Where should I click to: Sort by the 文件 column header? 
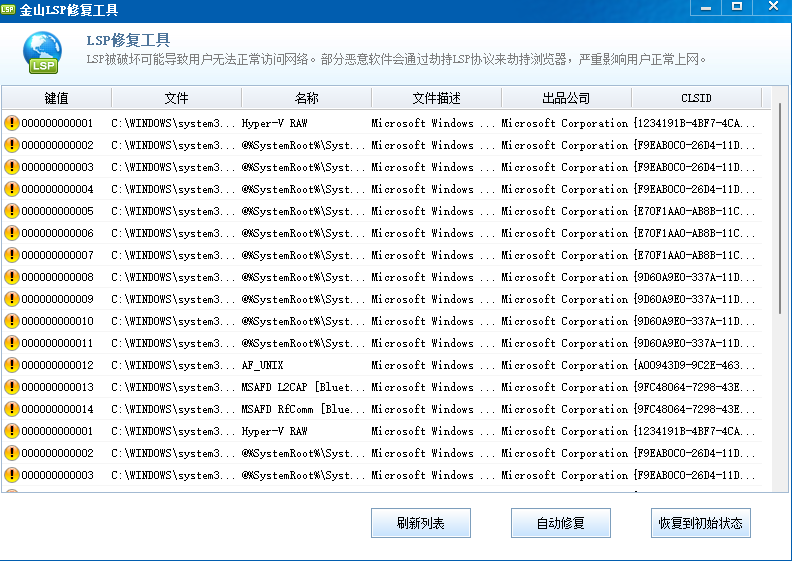pos(176,98)
